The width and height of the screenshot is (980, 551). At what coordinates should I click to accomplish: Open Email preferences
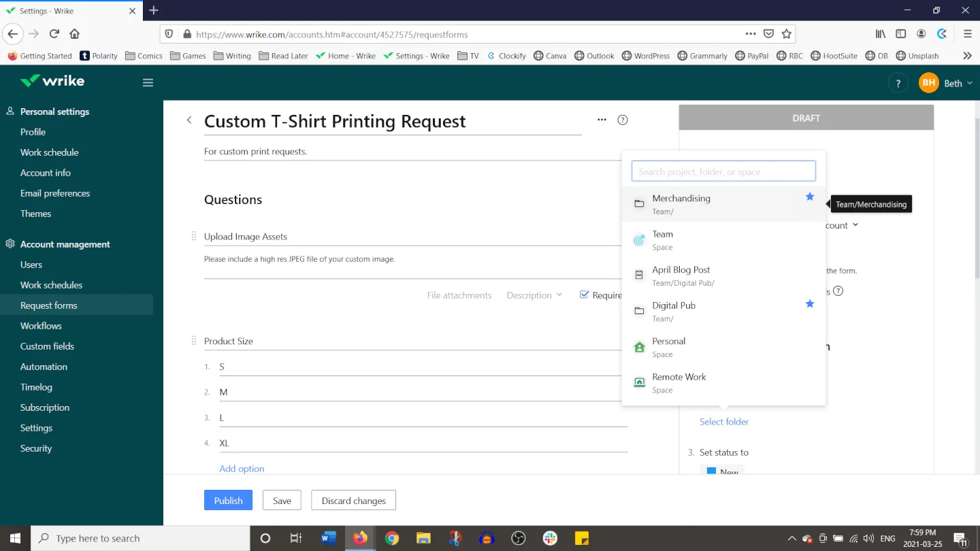tap(55, 193)
